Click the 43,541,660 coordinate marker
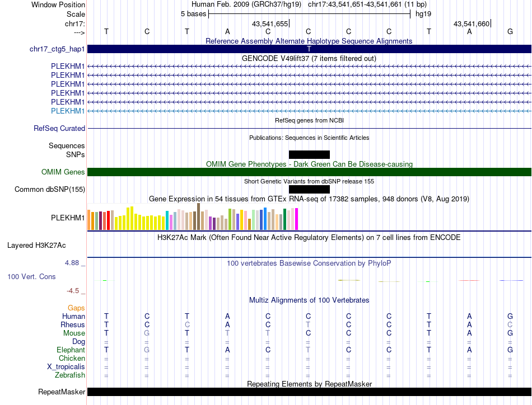532x405 pixels. tap(472, 23)
